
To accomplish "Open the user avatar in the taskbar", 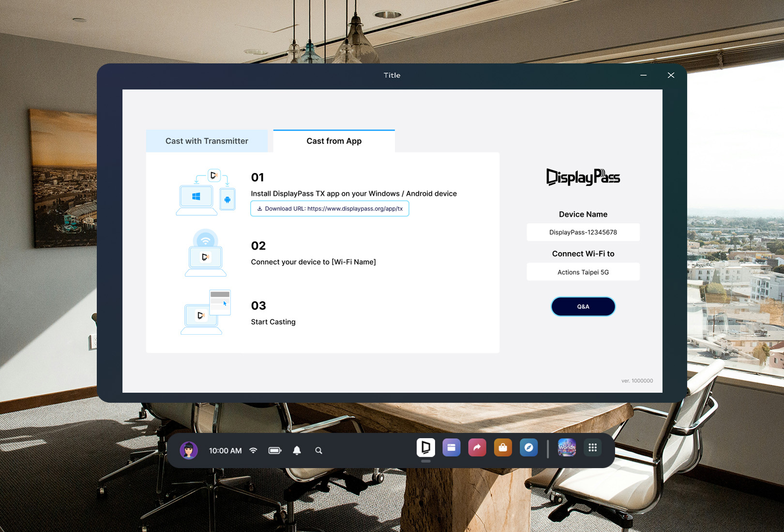I will [189, 450].
